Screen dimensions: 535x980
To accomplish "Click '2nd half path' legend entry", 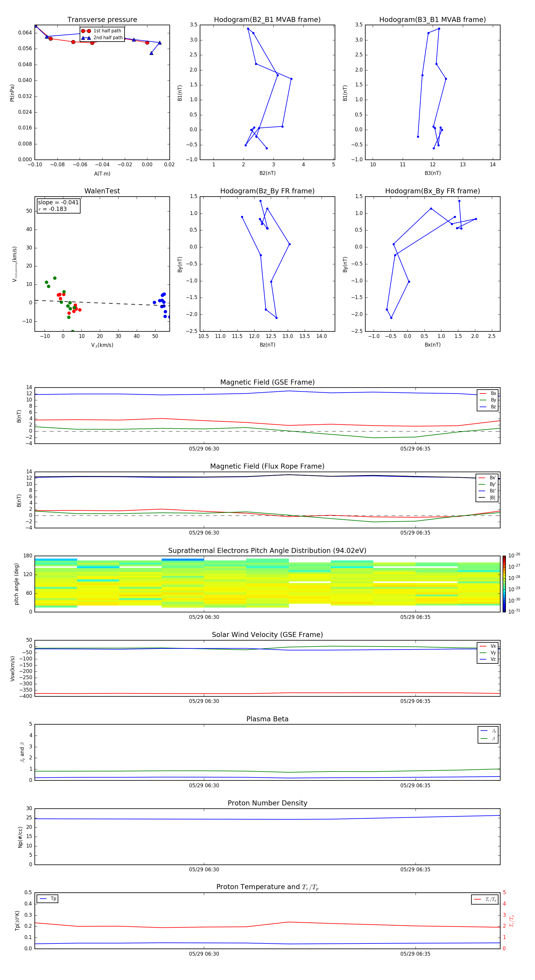I will (x=102, y=38).
